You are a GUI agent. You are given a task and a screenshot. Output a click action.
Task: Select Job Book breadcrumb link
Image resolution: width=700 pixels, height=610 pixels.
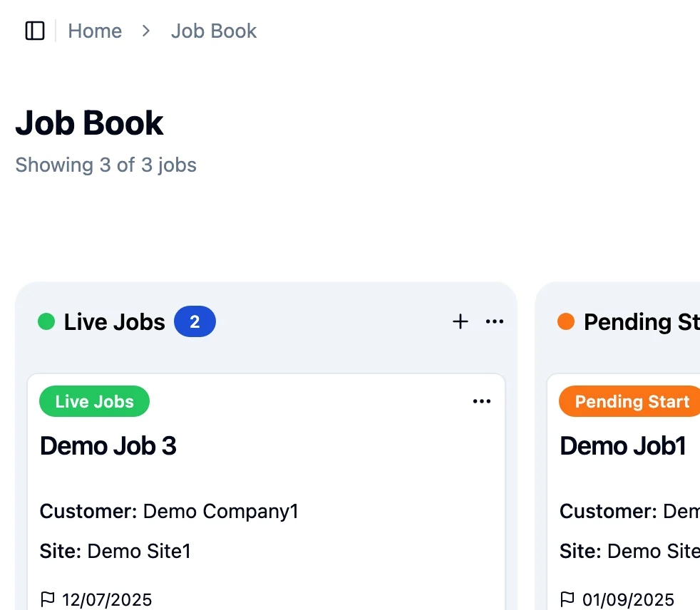pos(214,31)
